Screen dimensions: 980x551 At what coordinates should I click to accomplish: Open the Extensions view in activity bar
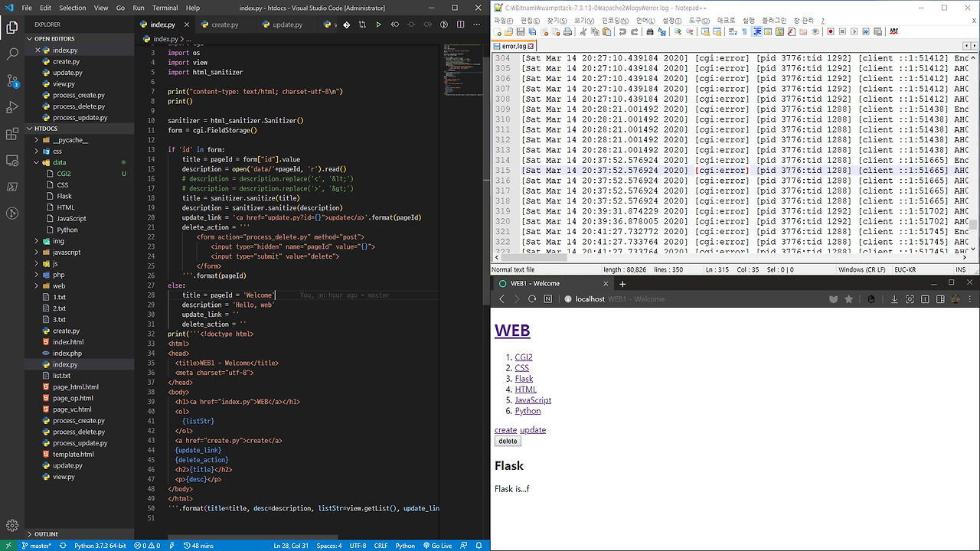coord(12,134)
